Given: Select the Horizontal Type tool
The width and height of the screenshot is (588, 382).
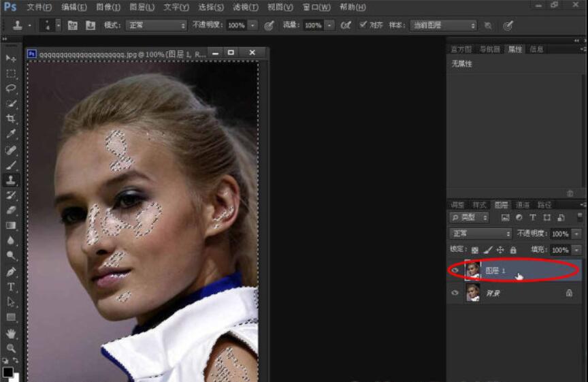Looking at the screenshot, I should tap(10, 287).
